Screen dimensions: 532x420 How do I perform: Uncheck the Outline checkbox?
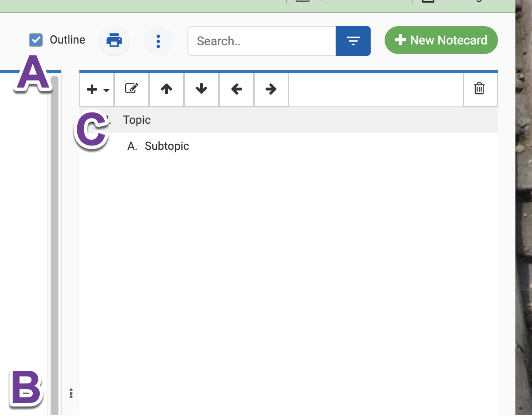coord(36,40)
